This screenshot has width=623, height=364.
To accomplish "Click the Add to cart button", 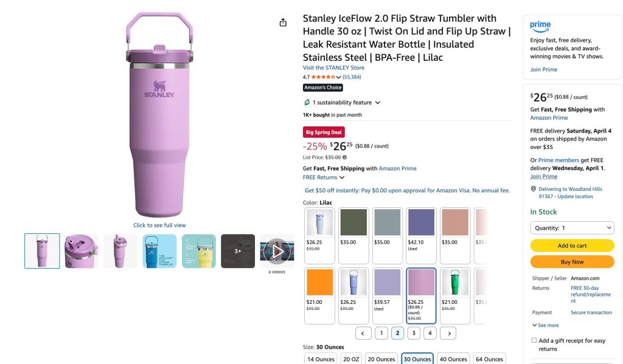I will (572, 246).
